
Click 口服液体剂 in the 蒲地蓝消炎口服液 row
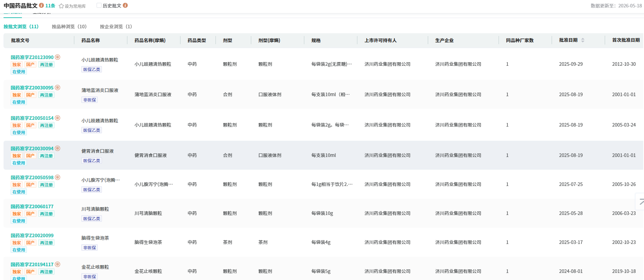point(270,94)
